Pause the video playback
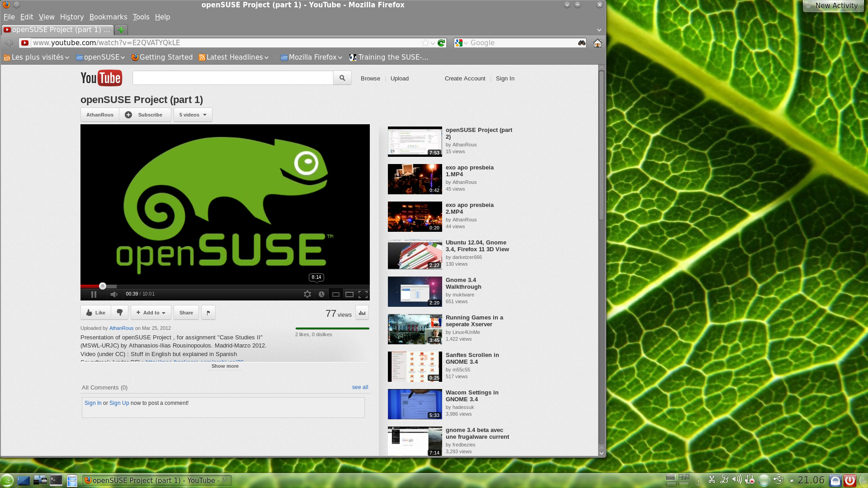This screenshot has height=488, width=868. coord(94,294)
